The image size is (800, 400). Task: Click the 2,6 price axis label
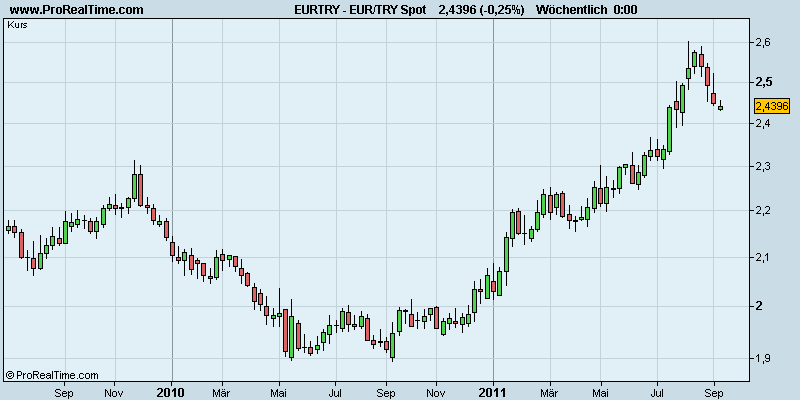point(762,42)
